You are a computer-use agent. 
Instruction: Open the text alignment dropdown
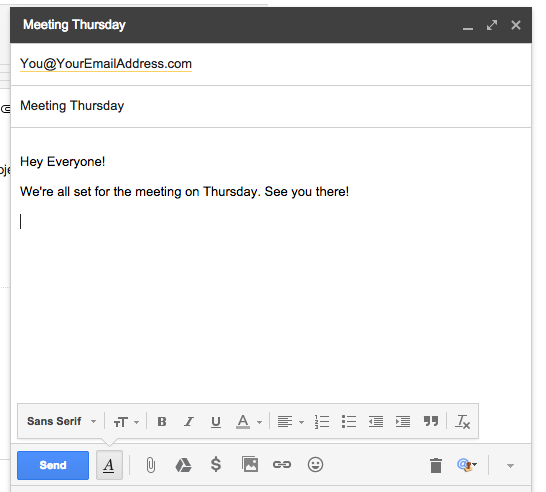point(290,422)
